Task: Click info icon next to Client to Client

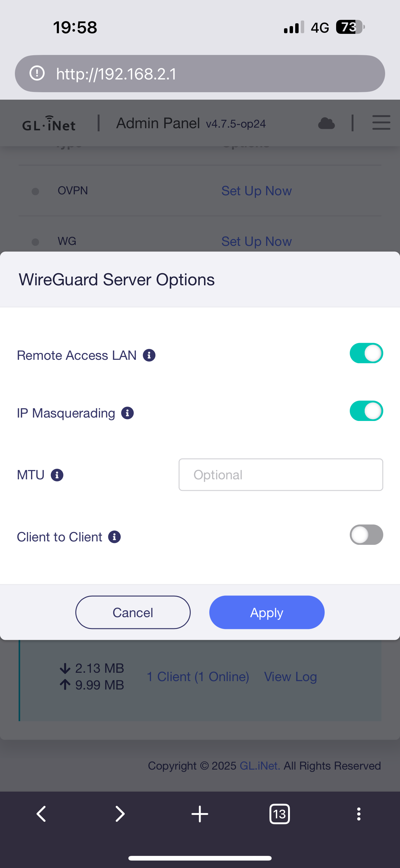Action: coord(114,537)
